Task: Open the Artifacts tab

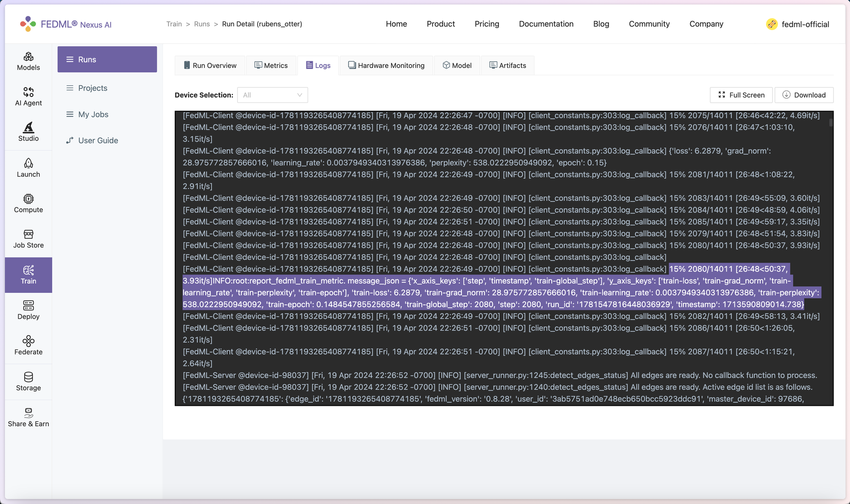Action: 508,65
